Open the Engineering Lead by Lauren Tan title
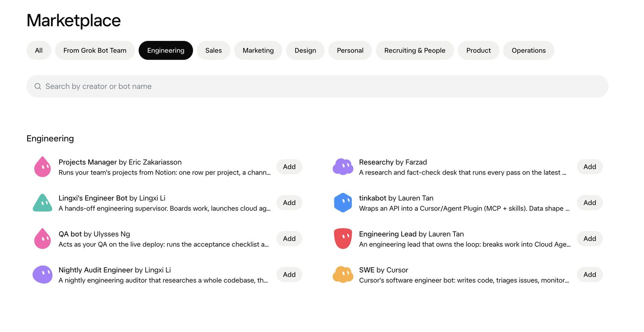644x332 pixels. pos(412,234)
